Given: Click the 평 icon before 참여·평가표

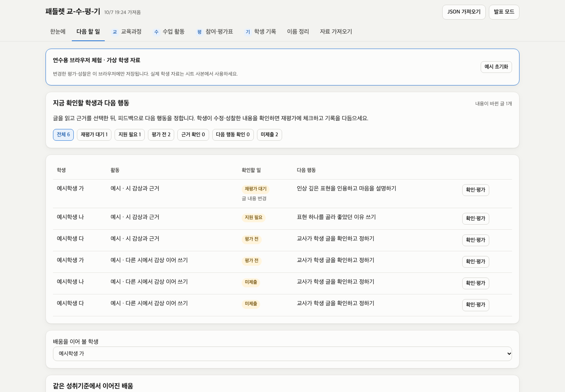Looking at the screenshot, I should tap(199, 32).
